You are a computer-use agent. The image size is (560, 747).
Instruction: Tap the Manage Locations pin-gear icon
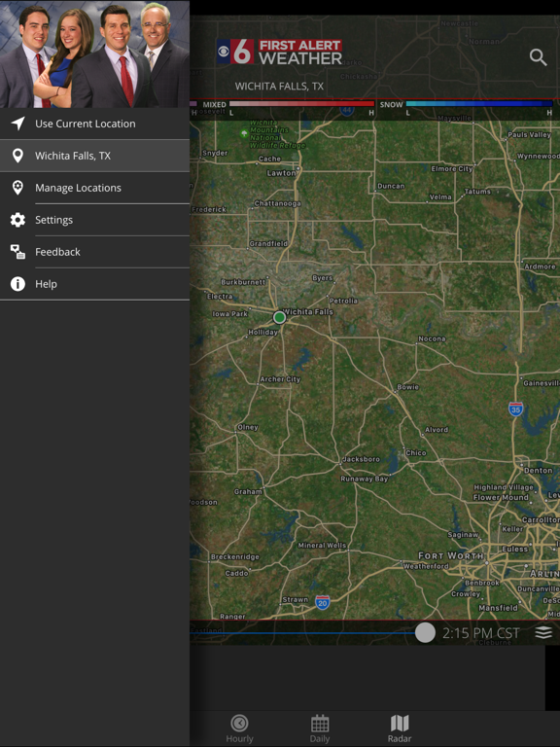point(17,188)
